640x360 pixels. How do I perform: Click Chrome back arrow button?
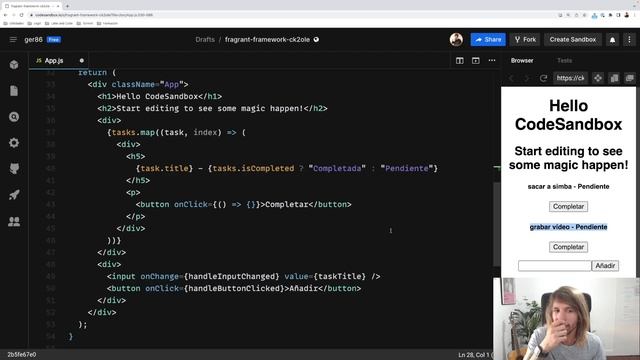click(6, 15)
